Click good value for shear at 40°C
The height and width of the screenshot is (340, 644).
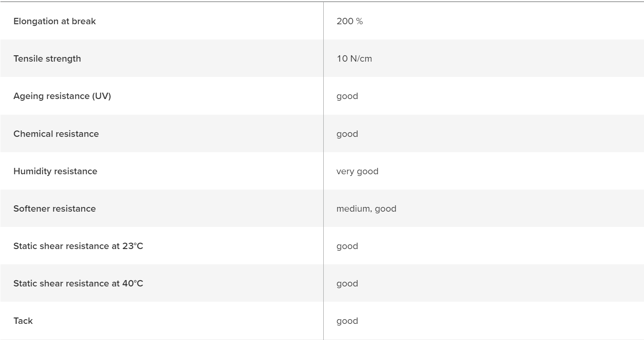click(347, 283)
